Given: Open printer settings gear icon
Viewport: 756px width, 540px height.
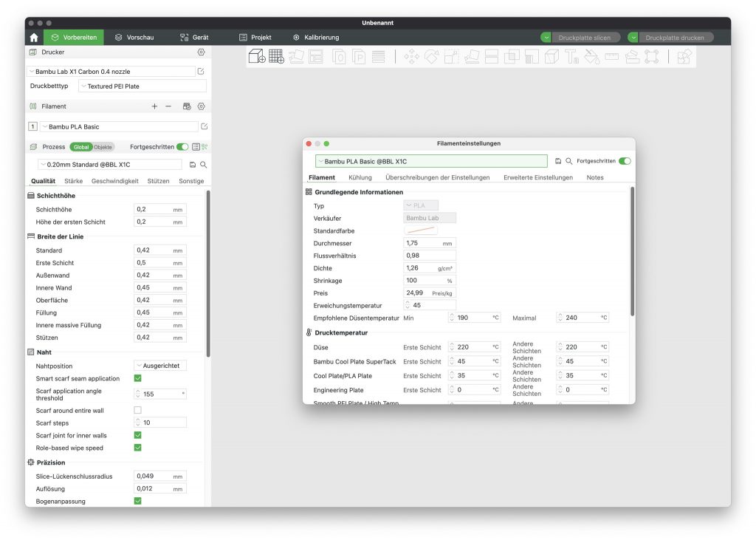Looking at the screenshot, I should coord(201,52).
